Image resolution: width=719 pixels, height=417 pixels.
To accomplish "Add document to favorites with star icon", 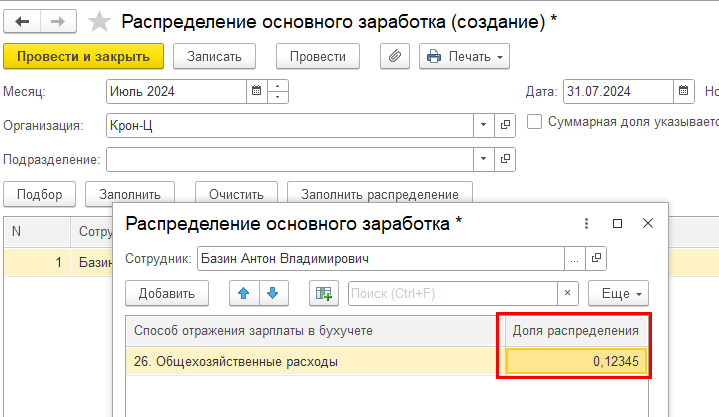I will 99,22.
